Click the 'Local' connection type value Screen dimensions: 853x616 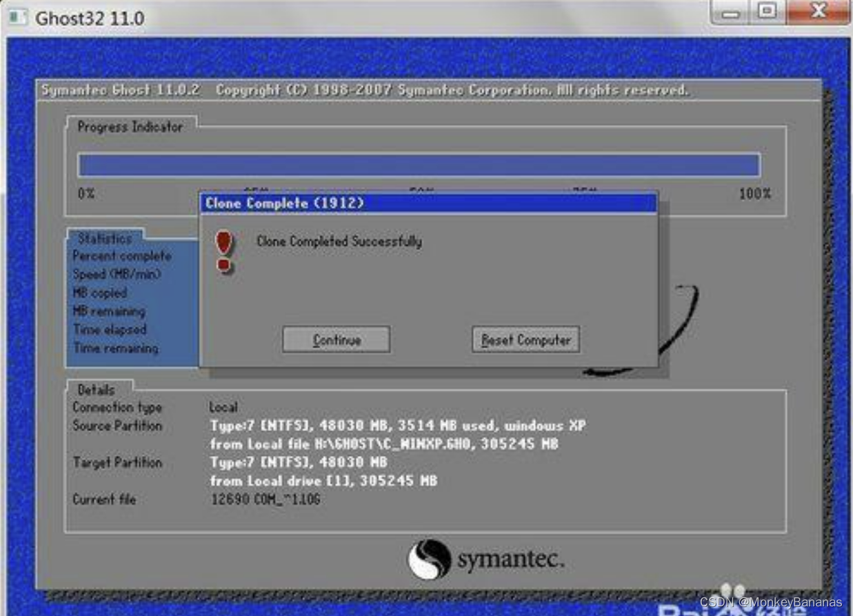point(223,407)
